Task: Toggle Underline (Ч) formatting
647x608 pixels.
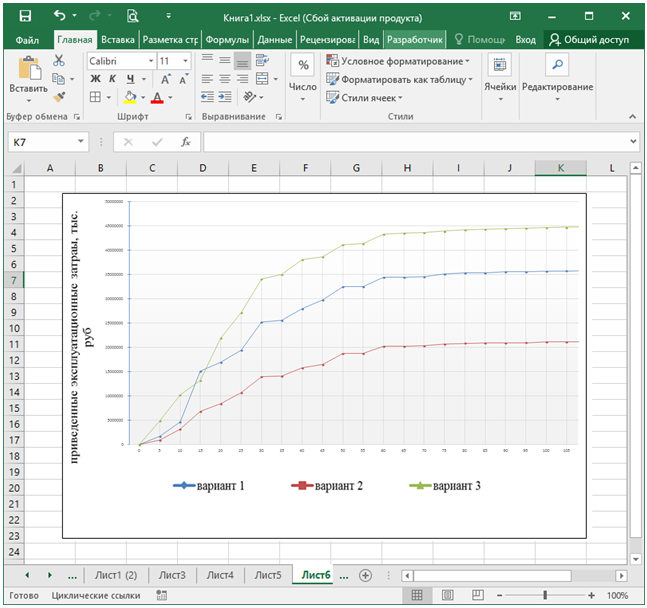Action: click(130, 78)
